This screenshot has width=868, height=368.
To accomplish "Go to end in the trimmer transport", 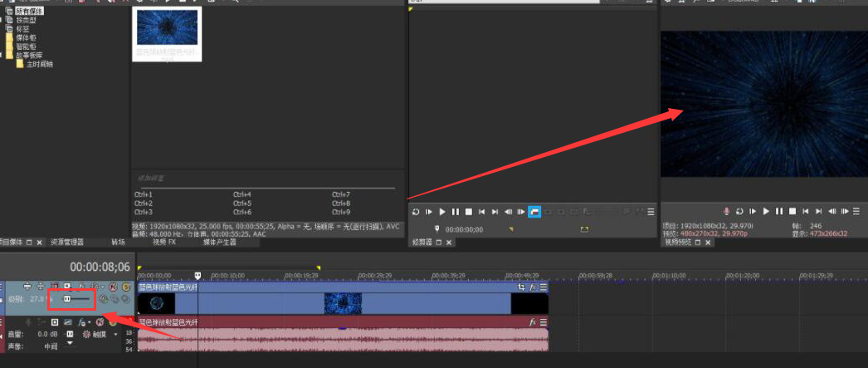I will click(495, 212).
